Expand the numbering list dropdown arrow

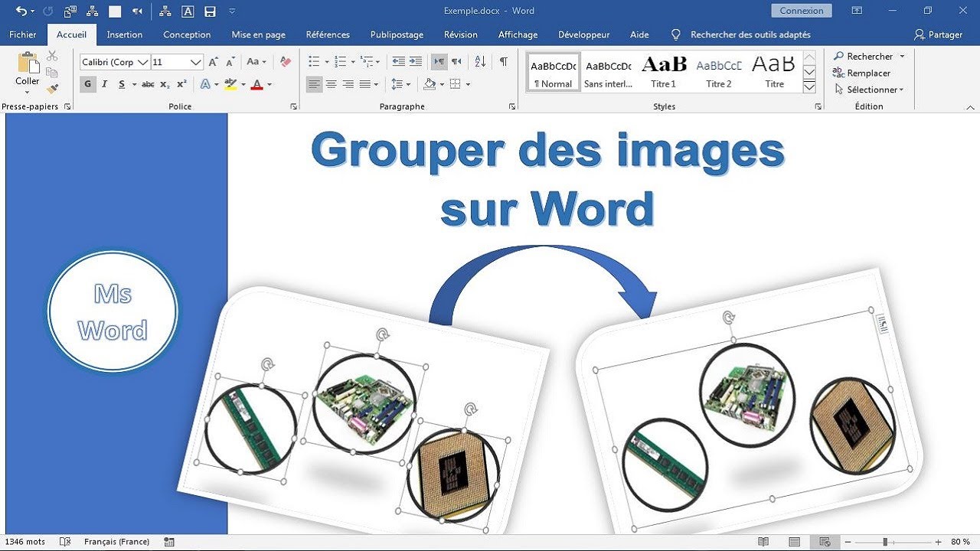[x=353, y=62]
